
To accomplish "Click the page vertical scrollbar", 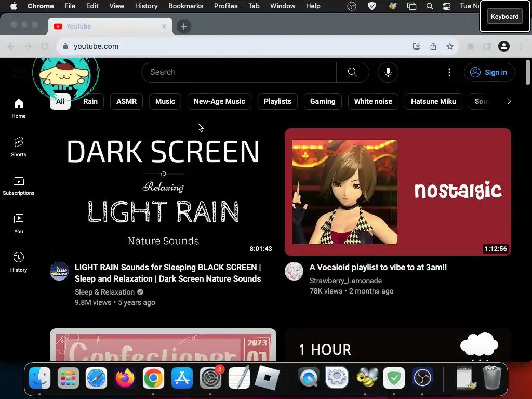I will pyautogui.click(x=528, y=72).
